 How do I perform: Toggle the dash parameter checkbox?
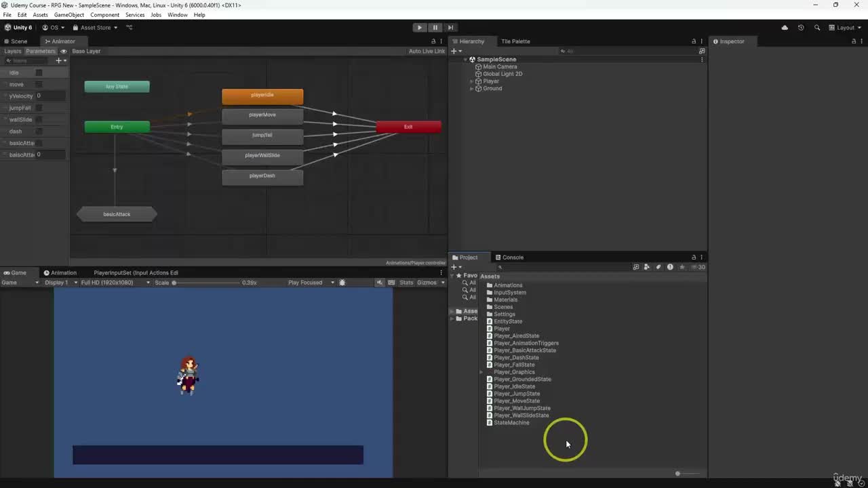39,131
